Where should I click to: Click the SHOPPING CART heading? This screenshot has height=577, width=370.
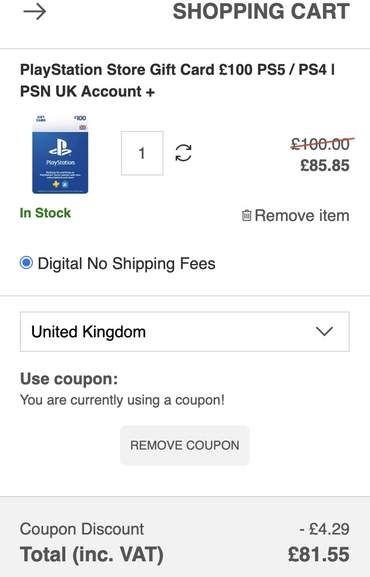click(261, 11)
